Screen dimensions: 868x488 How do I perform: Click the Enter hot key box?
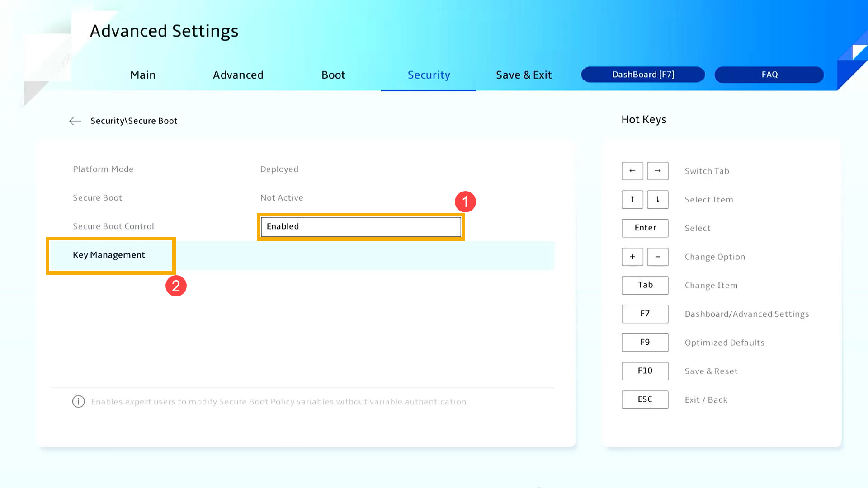645,228
